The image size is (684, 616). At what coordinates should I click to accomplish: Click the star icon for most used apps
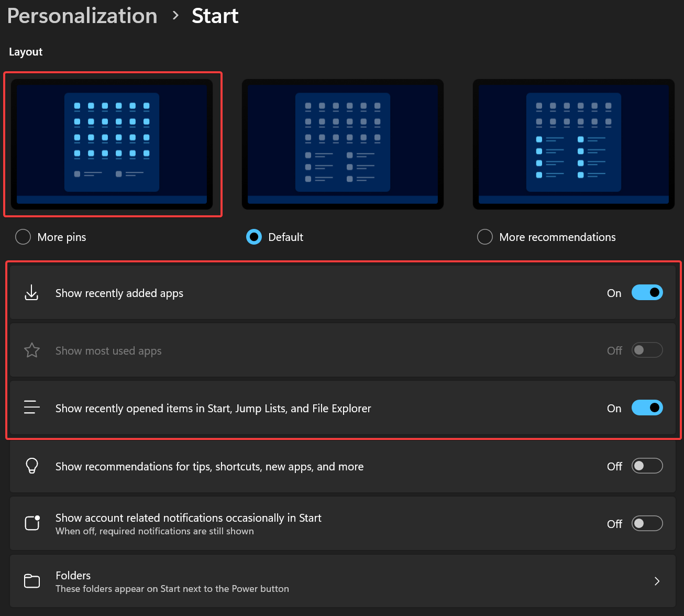(x=32, y=350)
